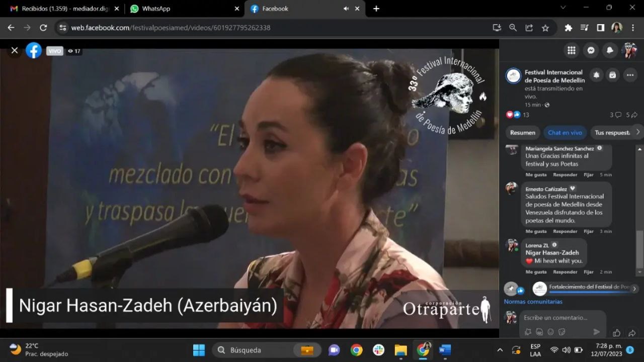Open the Facebook apps grid menu
This screenshot has width=644, height=362.
click(x=571, y=50)
